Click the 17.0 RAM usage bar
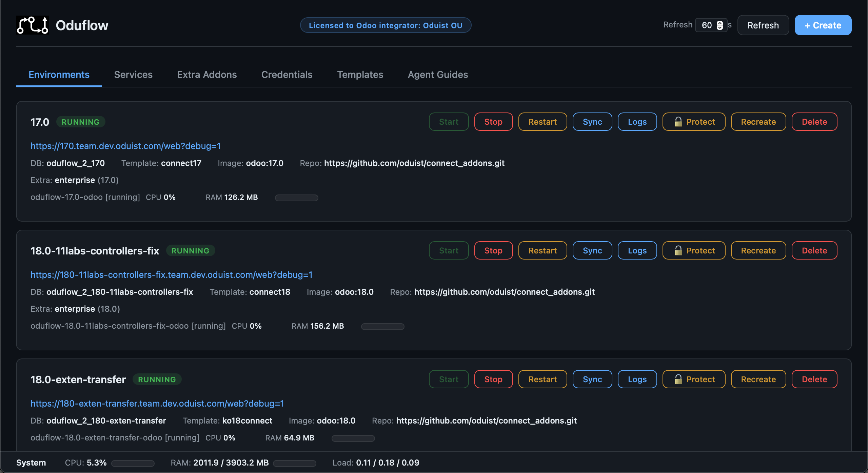Screen dimensions: 868x473 296,198
